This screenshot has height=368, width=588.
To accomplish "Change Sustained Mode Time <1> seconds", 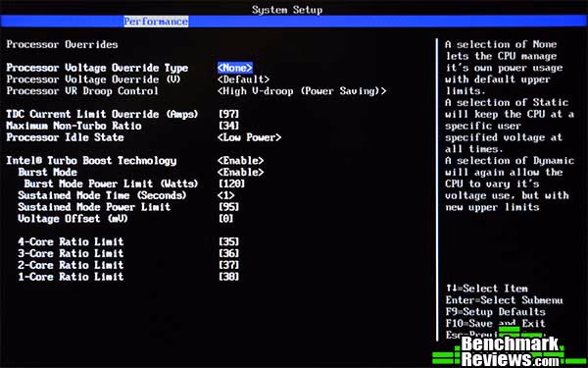I will click(x=225, y=195).
